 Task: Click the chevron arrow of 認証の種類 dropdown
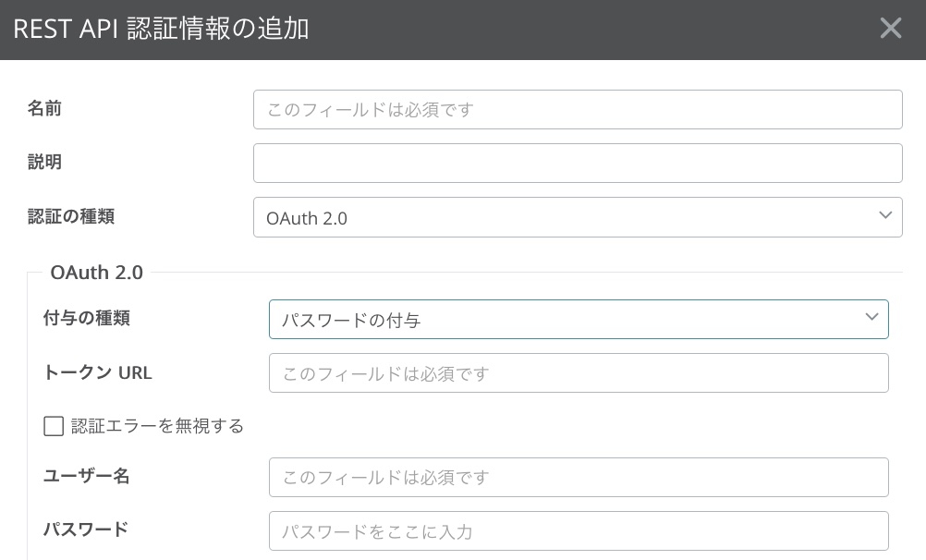point(885,216)
